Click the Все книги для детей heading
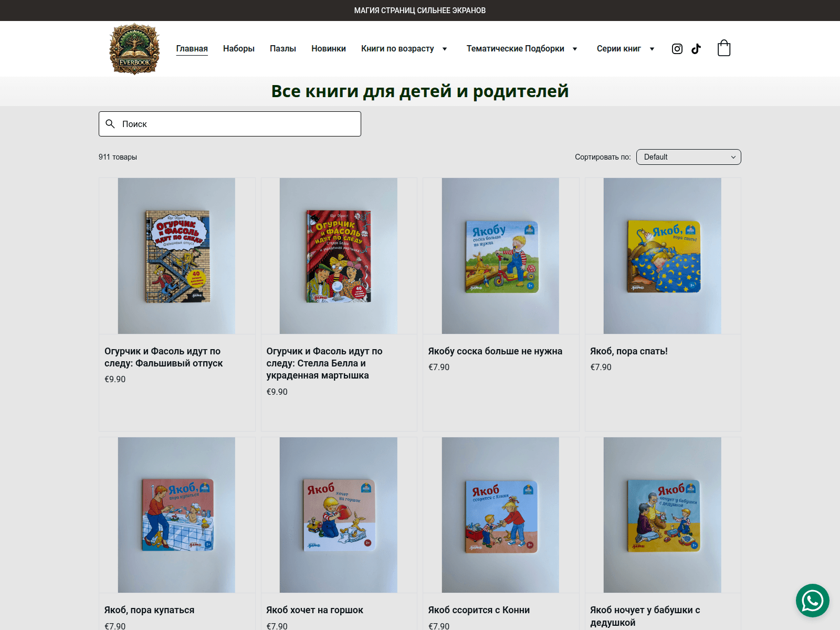 pos(420,91)
